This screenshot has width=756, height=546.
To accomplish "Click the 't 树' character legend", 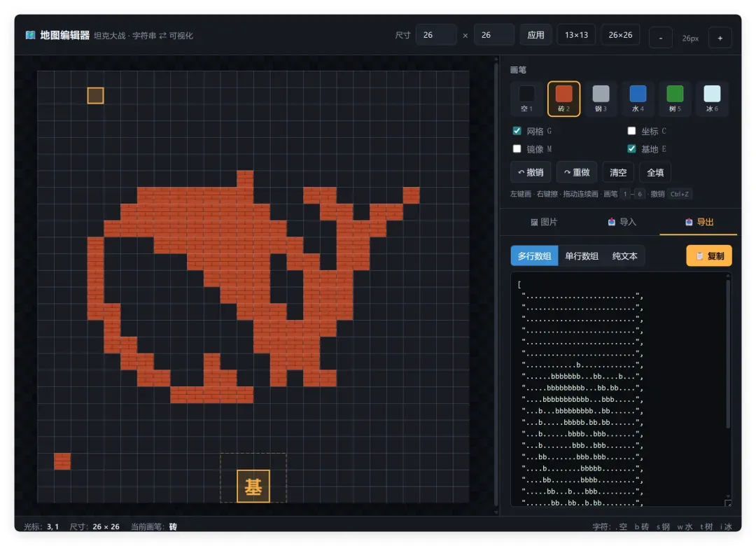I will coord(706,526).
